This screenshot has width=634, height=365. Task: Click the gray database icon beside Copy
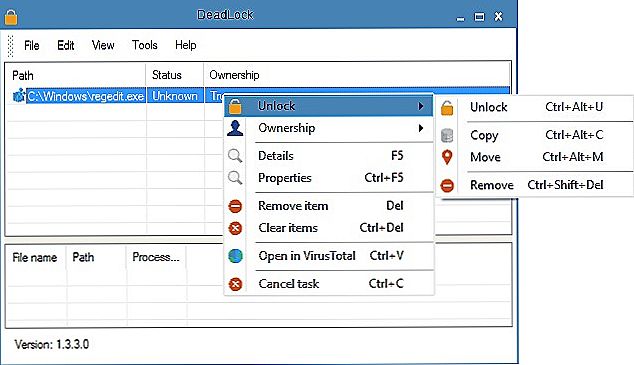(447, 135)
